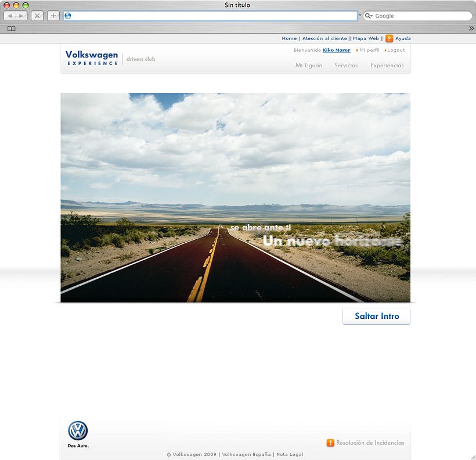Viewport: 476px width, 460px height.
Task: Click the add bookmark plus button
Action: point(53,16)
